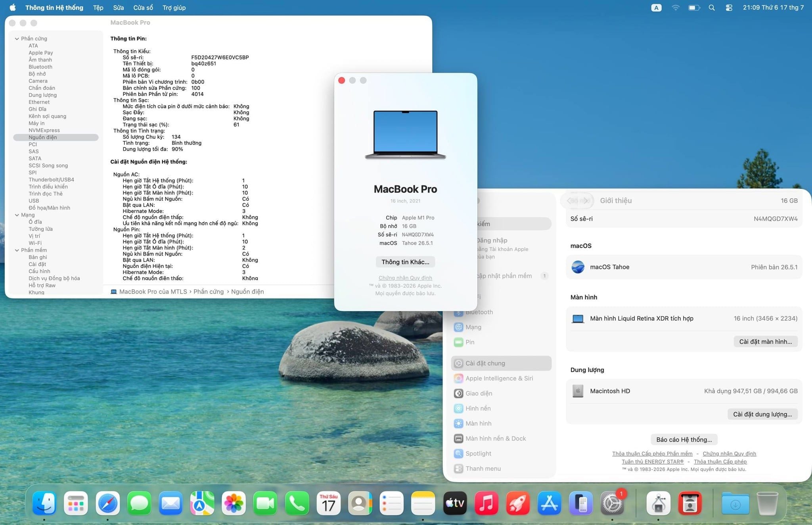This screenshot has height=525, width=812.
Task: Click the Thông tin Khác... button
Action: [x=405, y=262]
